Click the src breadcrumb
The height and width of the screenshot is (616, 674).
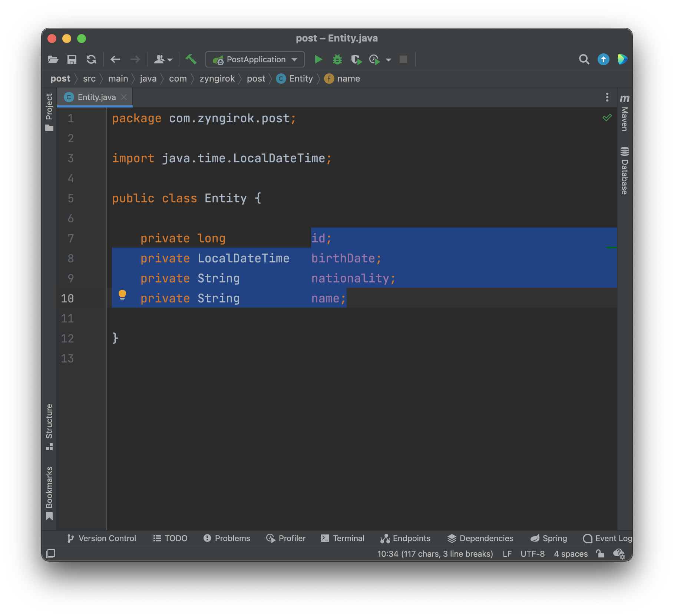[89, 79]
